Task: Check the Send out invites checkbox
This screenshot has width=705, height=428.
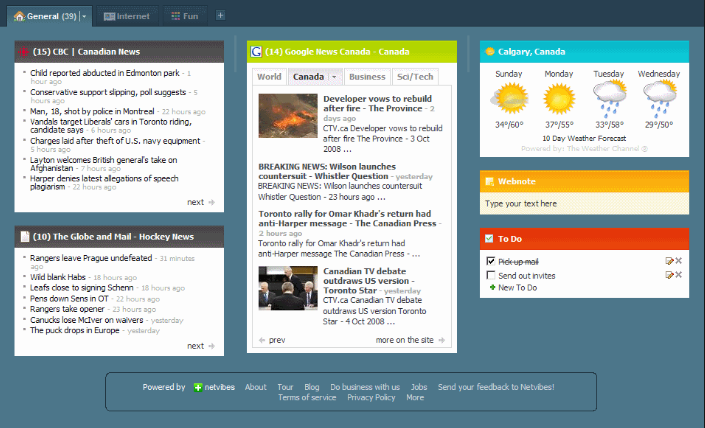Action: tap(491, 275)
